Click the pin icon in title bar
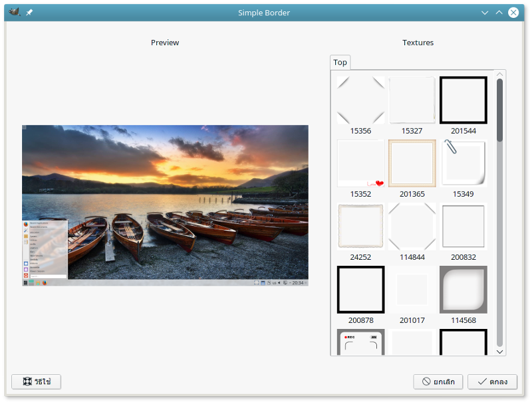 (x=29, y=13)
